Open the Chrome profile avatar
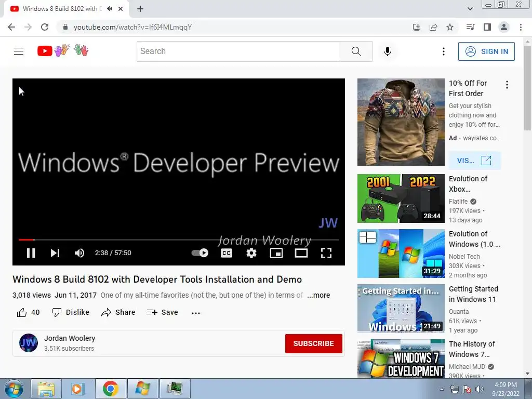Viewport: 532px width, 399px height. click(x=504, y=27)
